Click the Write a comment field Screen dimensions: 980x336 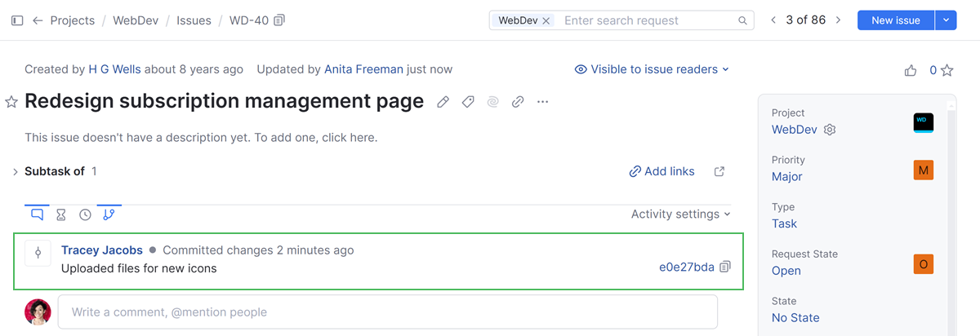pos(387,312)
